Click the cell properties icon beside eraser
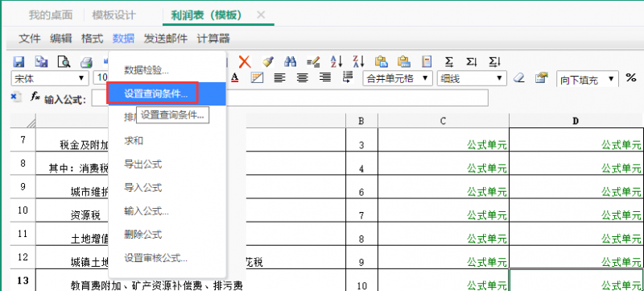Image resolution: width=644 pixels, height=291 pixels. click(x=542, y=77)
